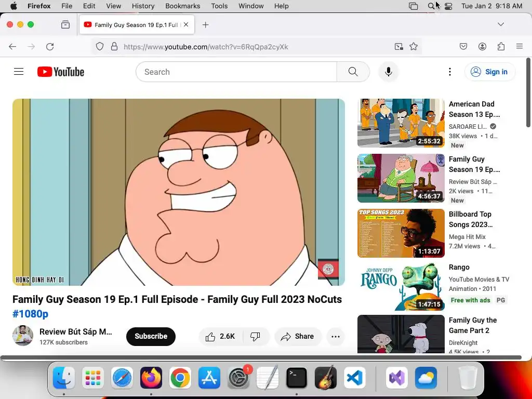Viewport: 532px width, 399px height.
Task: Open the Tools menu
Action: tap(219, 6)
